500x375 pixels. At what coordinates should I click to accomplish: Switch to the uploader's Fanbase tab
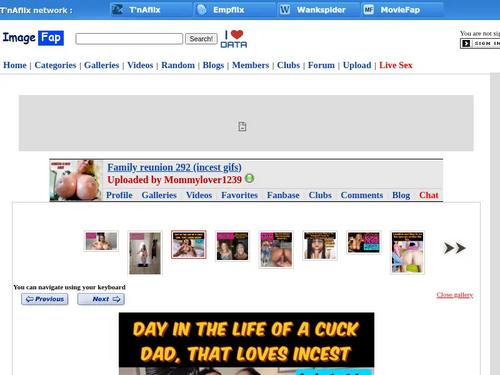coord(283,195)
